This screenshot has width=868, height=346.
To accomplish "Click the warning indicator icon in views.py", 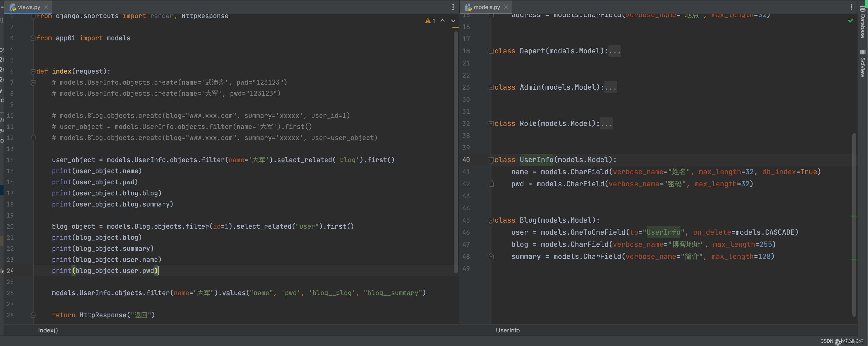I will 428,21.
